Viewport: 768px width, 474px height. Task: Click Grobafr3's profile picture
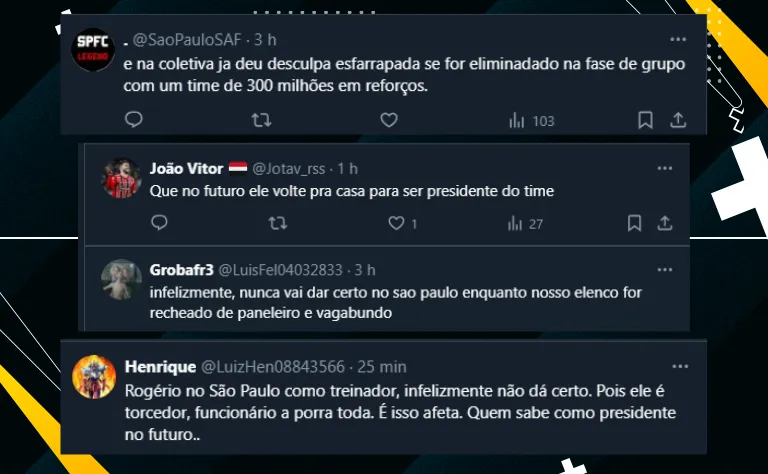click(x=122, y=280)
